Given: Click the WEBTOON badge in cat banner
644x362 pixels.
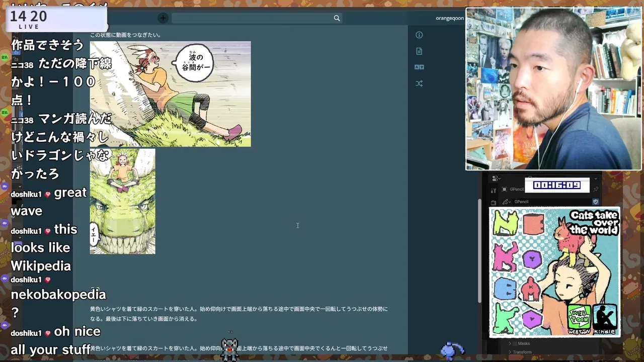Looking at the screenshot, I should click(x=579, y=319).
